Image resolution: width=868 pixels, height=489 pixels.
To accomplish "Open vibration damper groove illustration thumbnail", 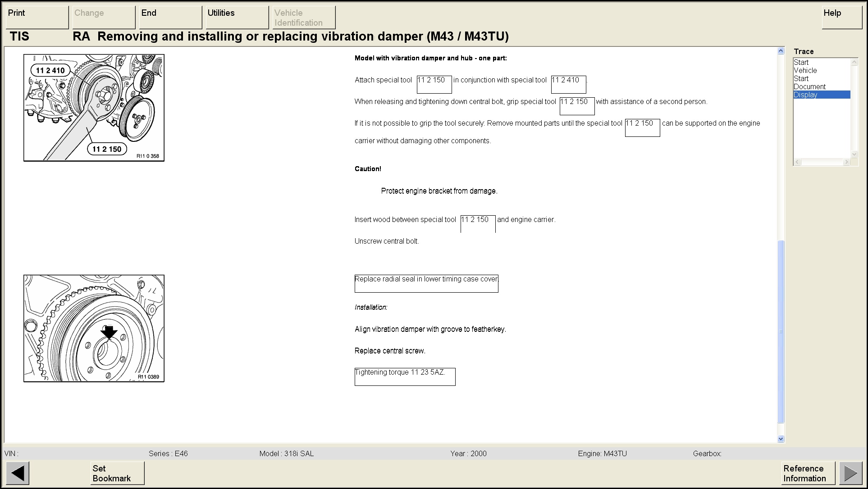I will [x=94, y=328].
